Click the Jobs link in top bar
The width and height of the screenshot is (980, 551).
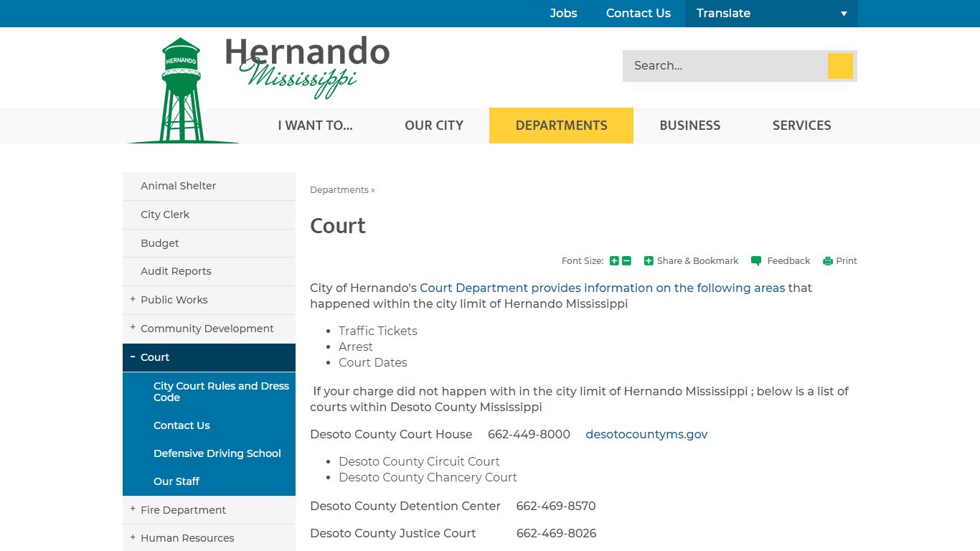pyautogui.click(x=563, y=14)
